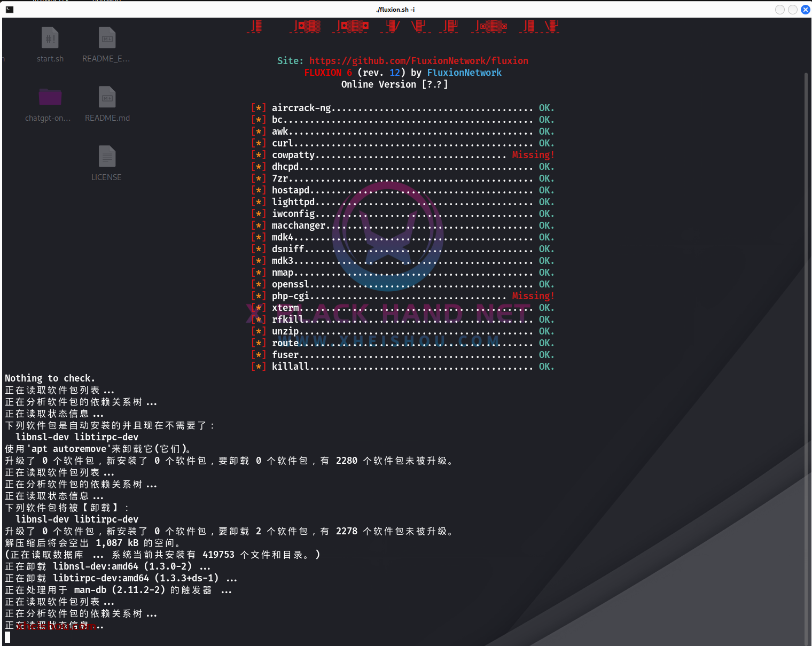Click the line mentioning 1,087 kB
812x646 pixels.
click(x=93, y=543)
